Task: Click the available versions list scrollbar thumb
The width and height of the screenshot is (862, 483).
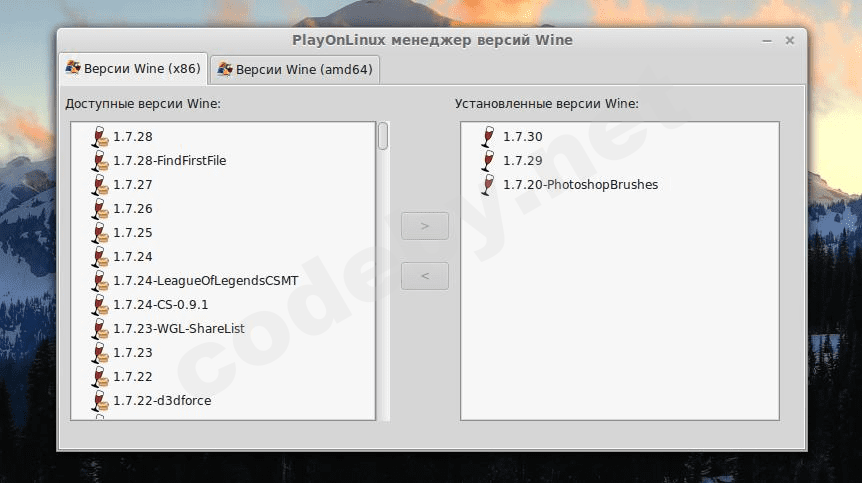Action: click(x=383, y=136)
